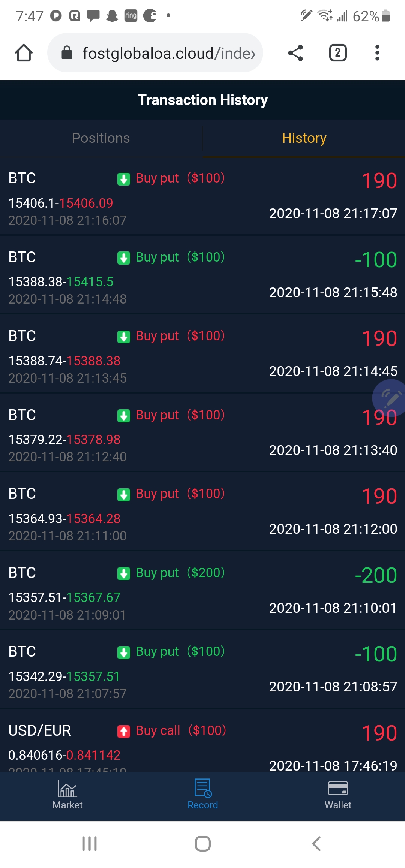This screenshot has height=868, width=405.
Task: Open the Wallet card icon
Action: point(338,788)
